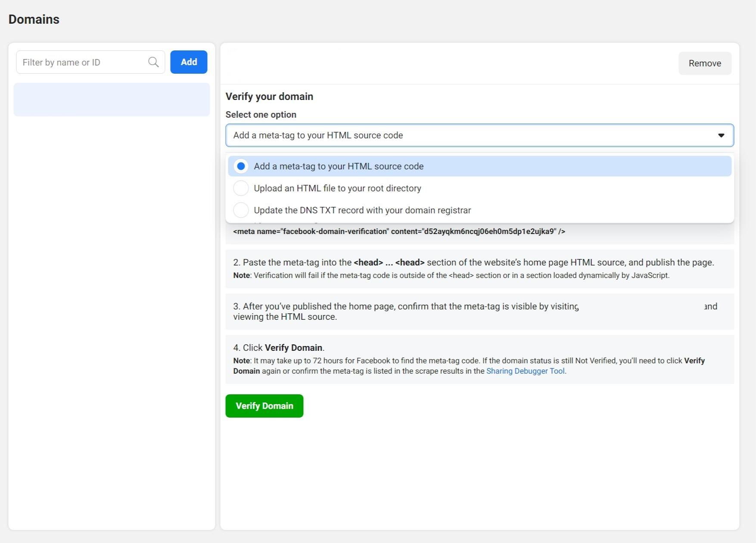Click the highlighted meta-tag option row

[479, 166]
